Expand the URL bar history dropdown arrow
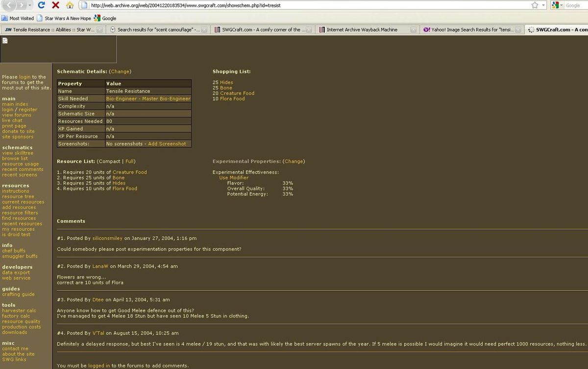 click(543, 5)
